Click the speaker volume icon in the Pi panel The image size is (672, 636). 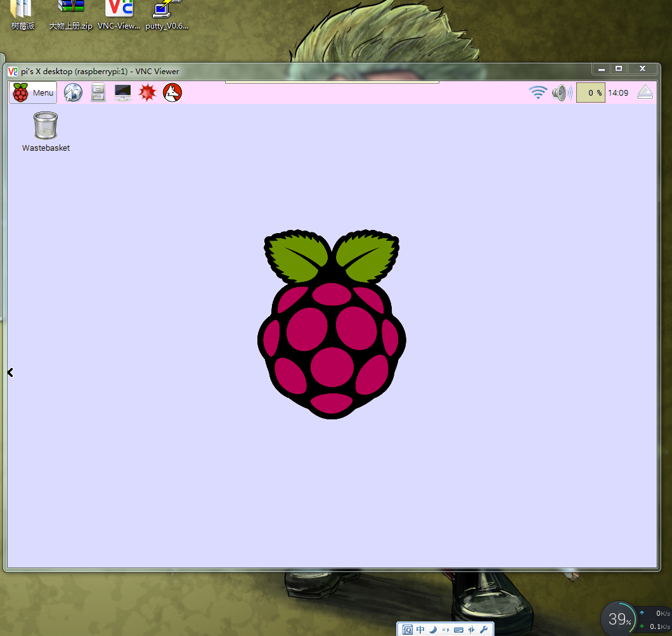[x=562, y=92]
